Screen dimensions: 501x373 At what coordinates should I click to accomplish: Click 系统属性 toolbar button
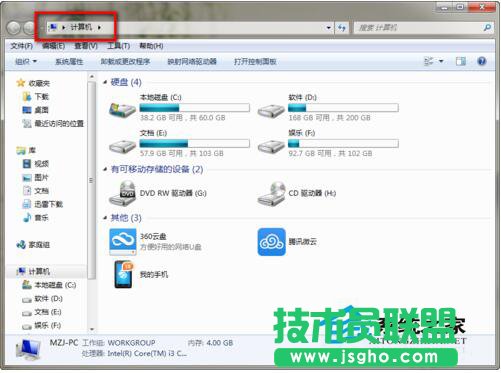tap(69, 61)
